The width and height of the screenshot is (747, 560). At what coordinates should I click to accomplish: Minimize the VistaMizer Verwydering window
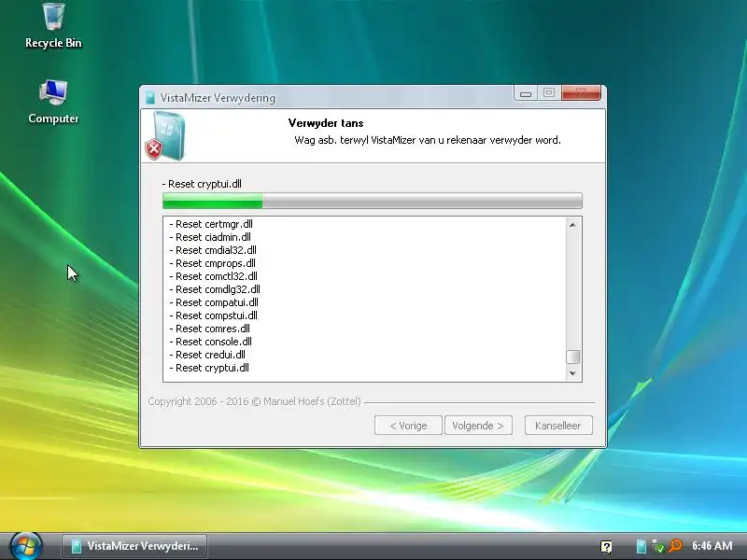[526, 92]
